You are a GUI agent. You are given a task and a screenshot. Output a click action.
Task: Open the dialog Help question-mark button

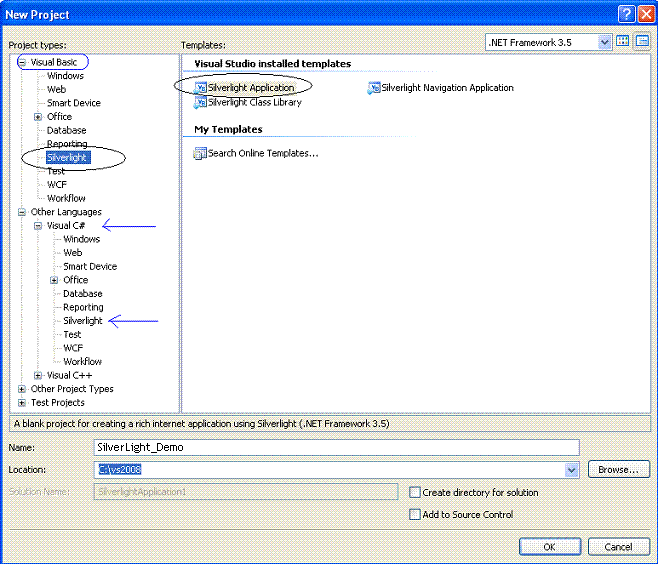coord(627,14)
